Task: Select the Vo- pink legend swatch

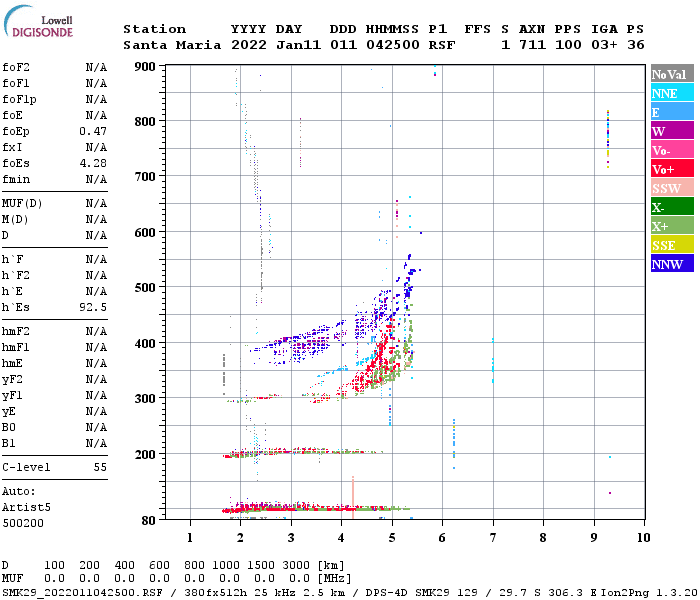Action: click(672, 150)
